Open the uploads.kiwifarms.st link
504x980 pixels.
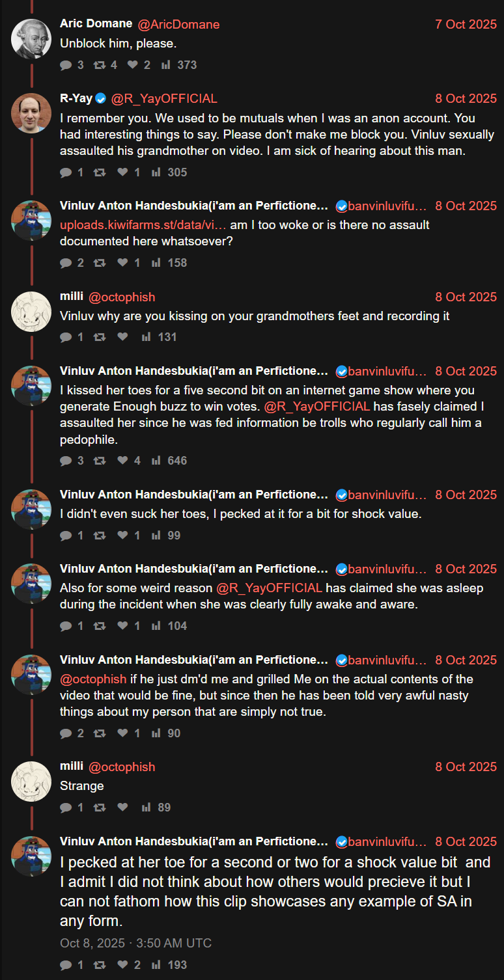tap(143, 225)
